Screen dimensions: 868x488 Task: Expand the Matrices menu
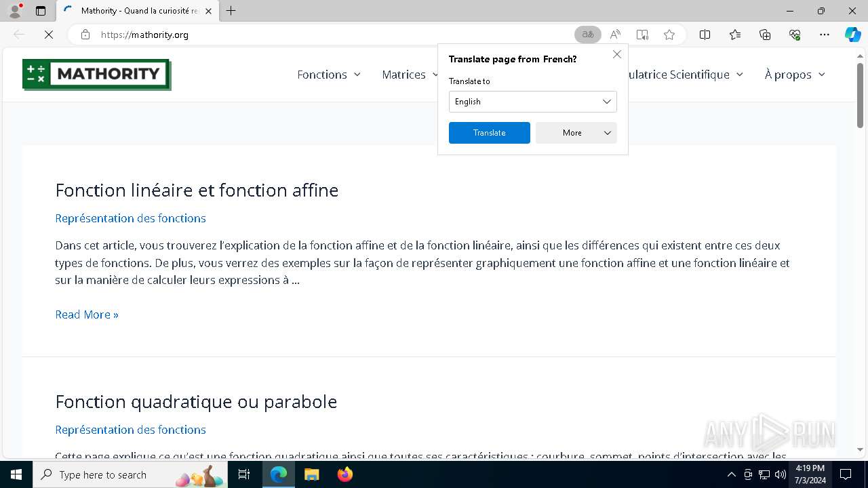click(410, 75)
